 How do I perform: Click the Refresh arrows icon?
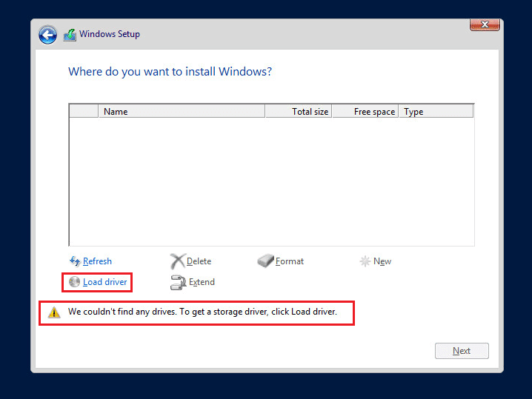pyautogui.click(x=75, y=261)
